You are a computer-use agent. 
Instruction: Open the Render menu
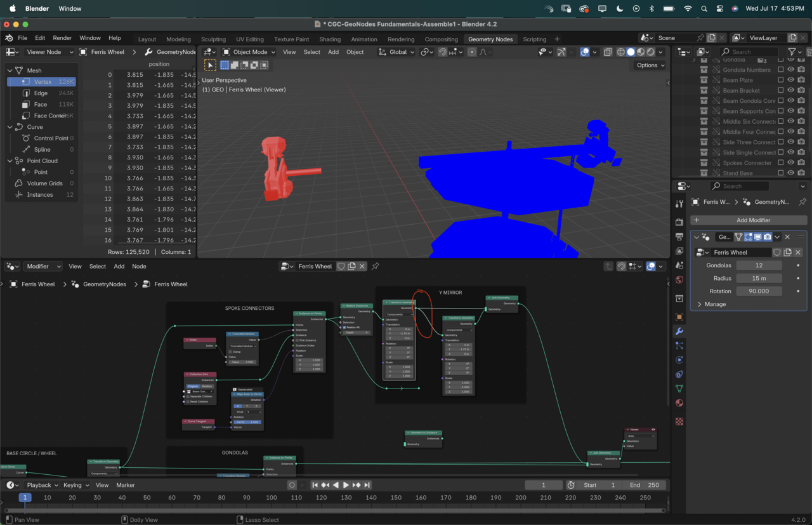(62, 38)
